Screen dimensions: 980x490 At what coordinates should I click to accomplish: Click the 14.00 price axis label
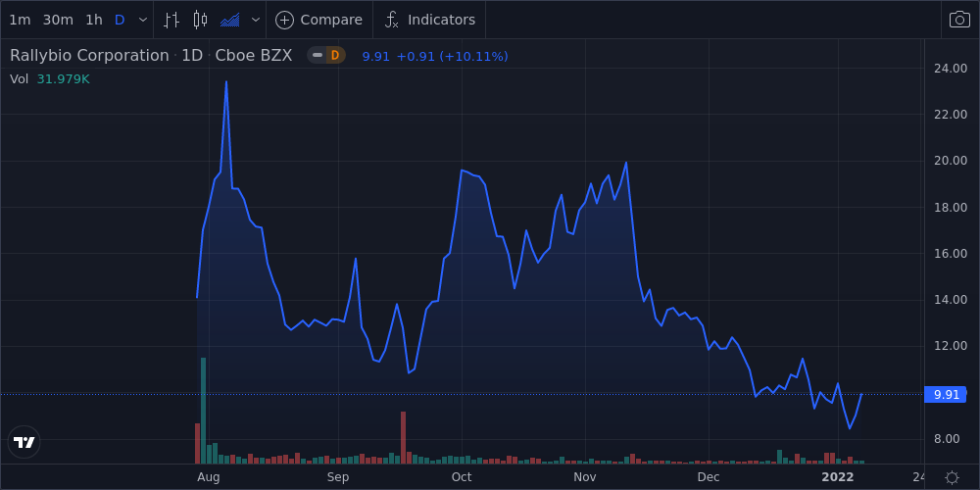[950, 300]
